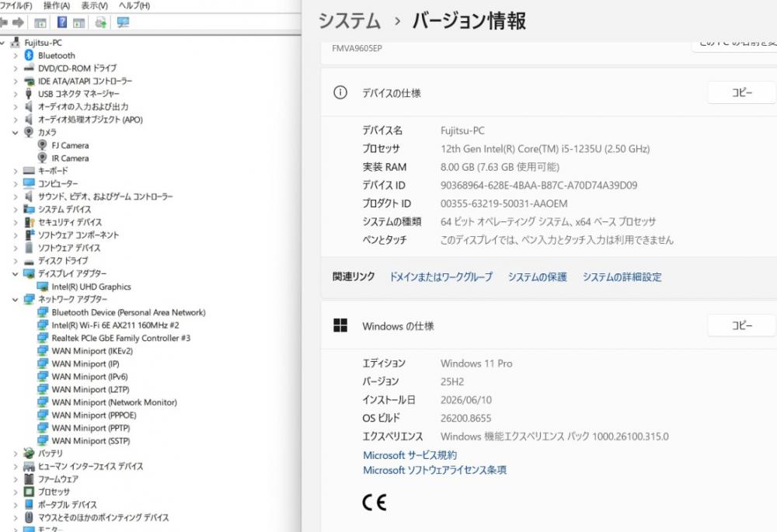This screenshot has width=777, height=532.
Task: Expand the ソフトウェア コンポーネント node
Action: pyautogui.click(x=16, y=235)
